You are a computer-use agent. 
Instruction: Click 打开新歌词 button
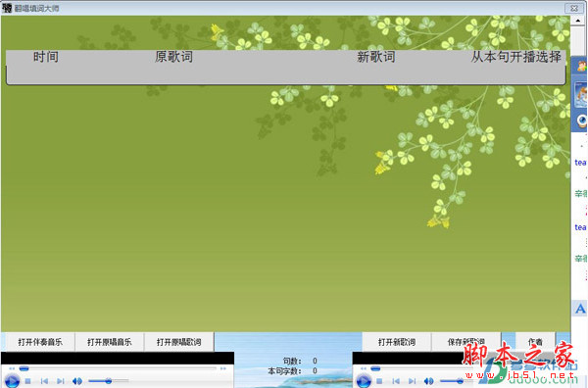(x=396, y=342)
